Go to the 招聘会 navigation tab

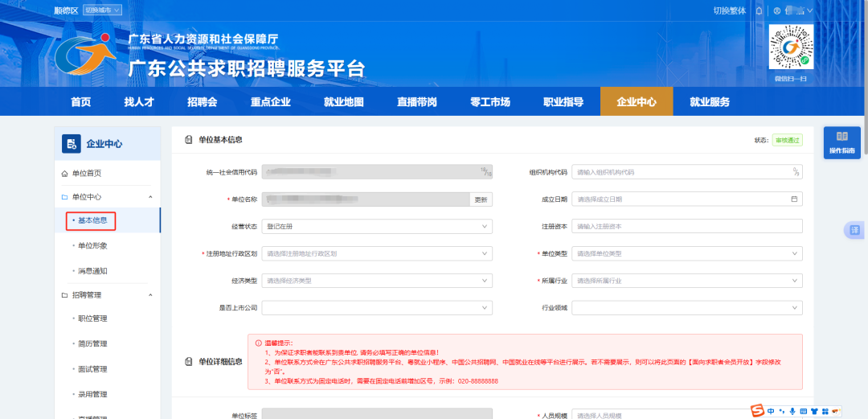203,102
